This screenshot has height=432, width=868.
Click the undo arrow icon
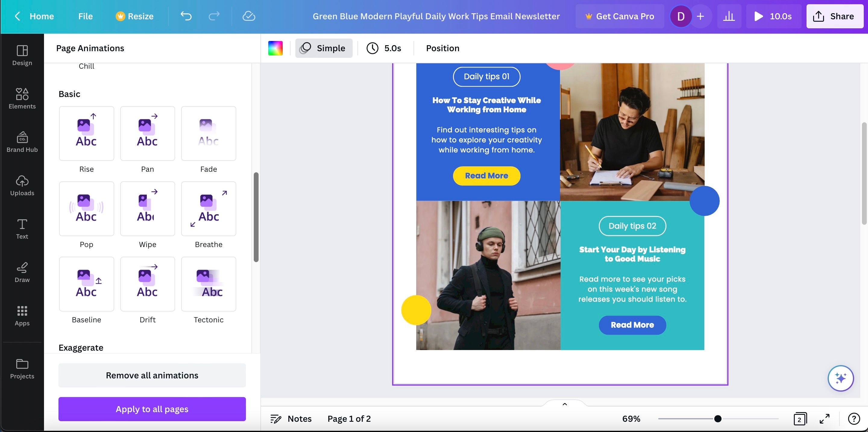click(x=186, y=16)
